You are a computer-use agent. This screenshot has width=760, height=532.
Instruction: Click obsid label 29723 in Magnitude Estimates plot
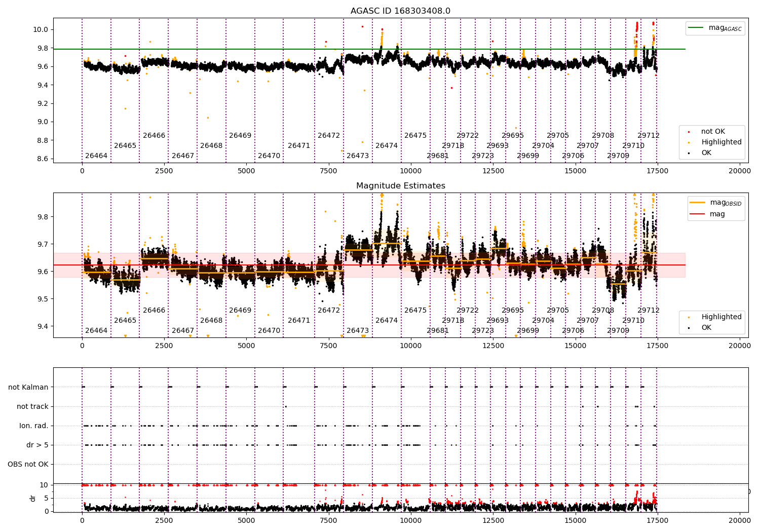[x=483, y=330]
